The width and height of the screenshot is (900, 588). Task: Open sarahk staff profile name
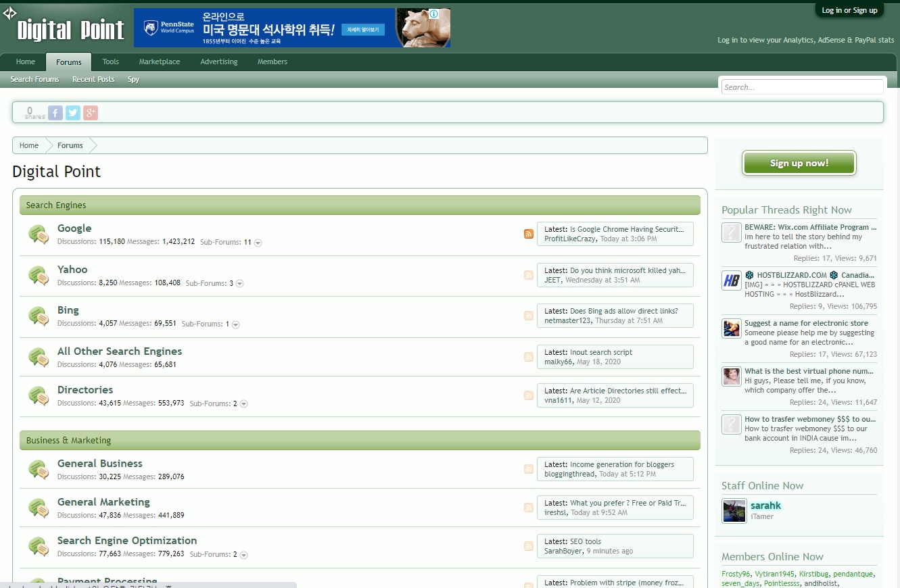pos(765,506)
